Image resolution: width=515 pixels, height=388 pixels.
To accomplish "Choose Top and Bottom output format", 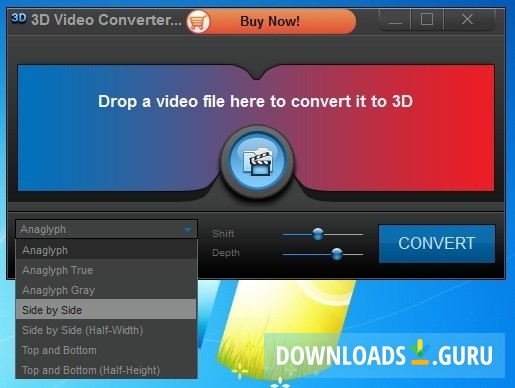I will click(106, 350).
